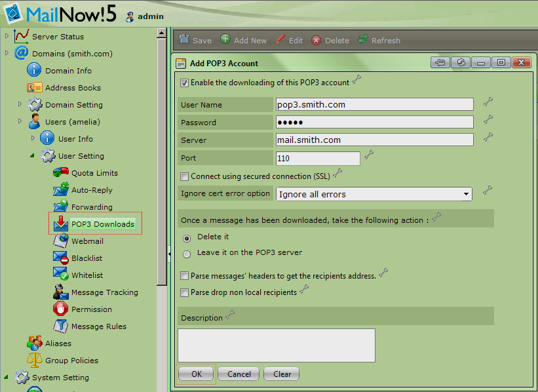Click the reload button in dialog title bar
This screenshot has width=538, height=392.
[x=461, y=62]
